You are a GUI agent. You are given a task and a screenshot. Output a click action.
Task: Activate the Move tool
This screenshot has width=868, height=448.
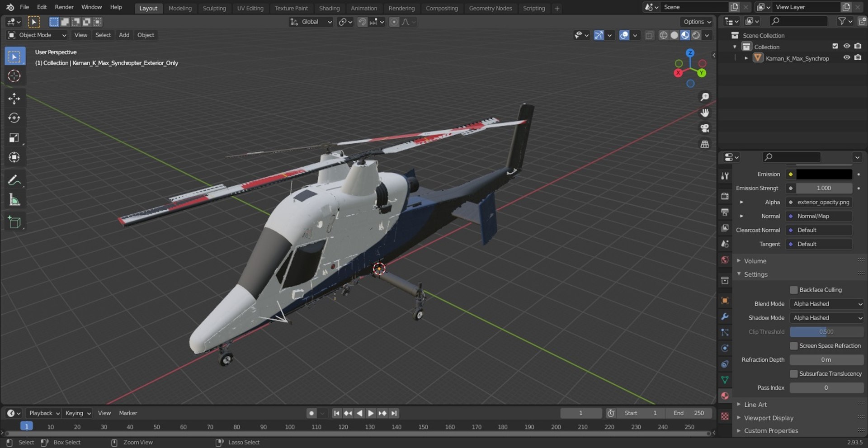pyautogui.click(x=14, y=99)
